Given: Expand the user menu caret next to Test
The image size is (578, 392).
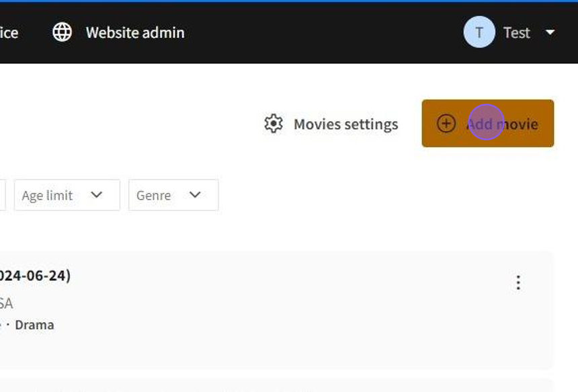Looking at the screenshot, I should [550, 32].
